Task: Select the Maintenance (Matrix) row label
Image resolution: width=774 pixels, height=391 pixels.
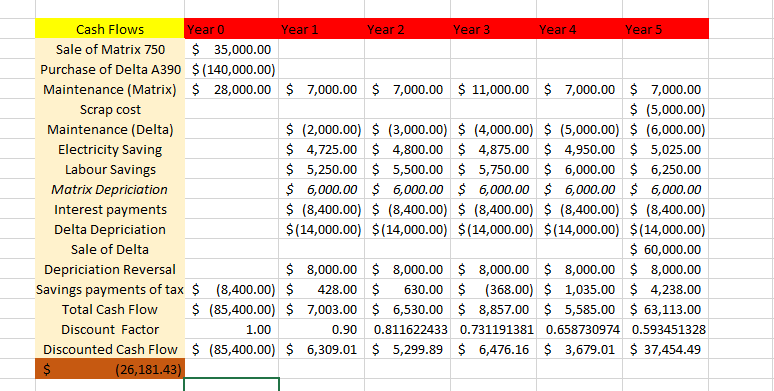Action: [x=110, y=89]
